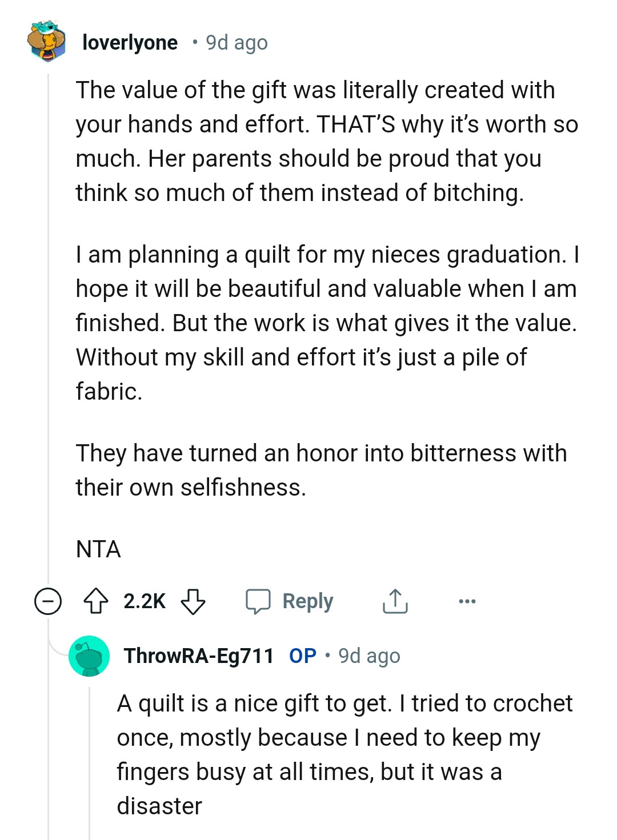
Task: Click the 9d ago timestamp on OP's reply
Action: 368,656
